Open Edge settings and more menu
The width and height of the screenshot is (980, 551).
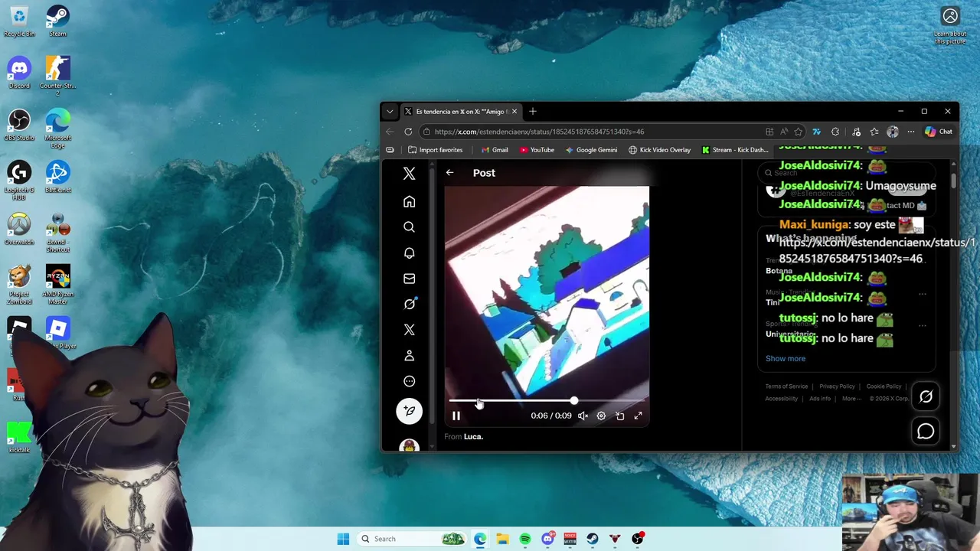coord(911,132)
